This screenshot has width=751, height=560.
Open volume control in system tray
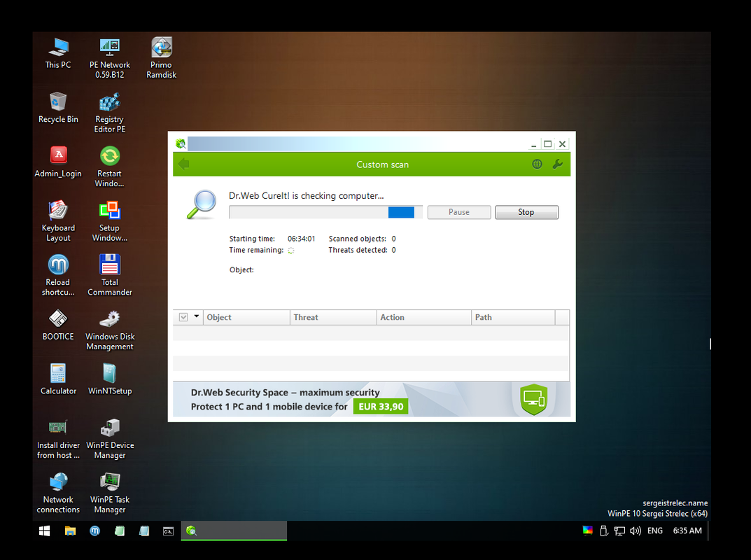pos(635,531)
